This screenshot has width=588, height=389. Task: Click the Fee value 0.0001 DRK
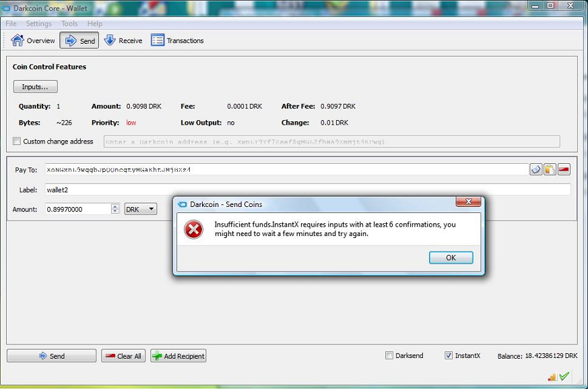point(244,107)
